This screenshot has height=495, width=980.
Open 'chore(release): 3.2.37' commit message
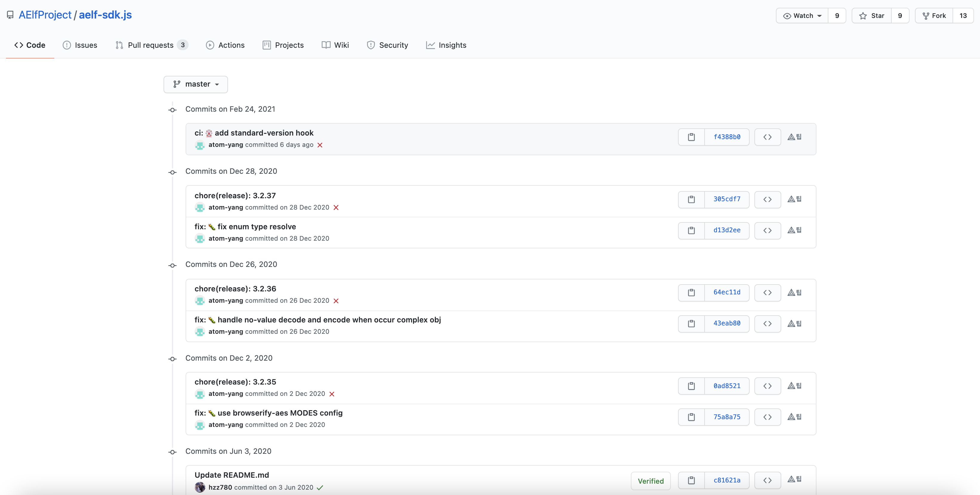tap(235, 196)
